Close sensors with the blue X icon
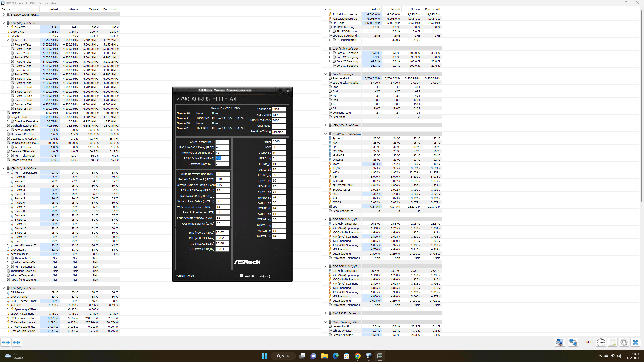This screenshot has width=644, height=362. 636,342
